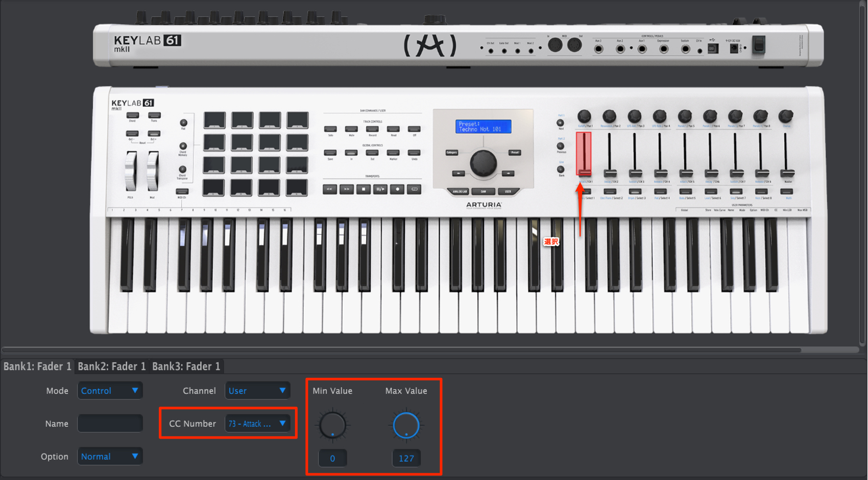Select the Cutoff / Pan 1 knob

tap(584, 116)
